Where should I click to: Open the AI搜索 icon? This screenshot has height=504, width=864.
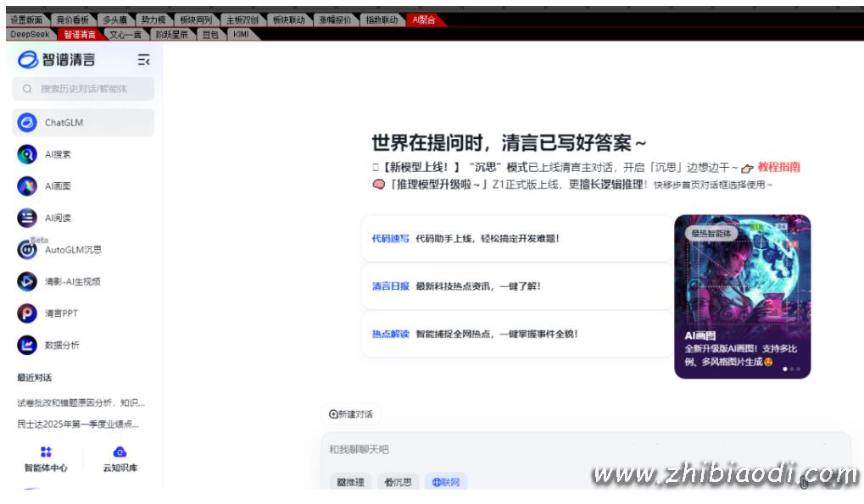click(27, 154)
